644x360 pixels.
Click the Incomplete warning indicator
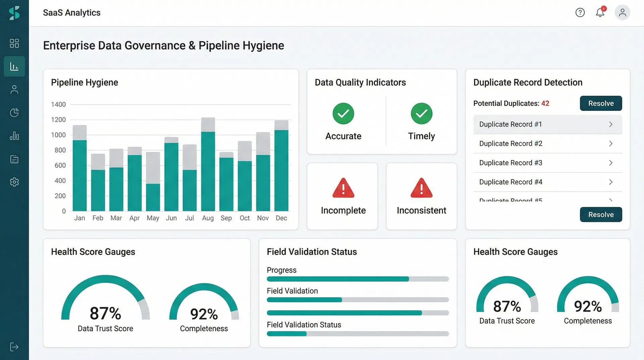pos(343,196)
